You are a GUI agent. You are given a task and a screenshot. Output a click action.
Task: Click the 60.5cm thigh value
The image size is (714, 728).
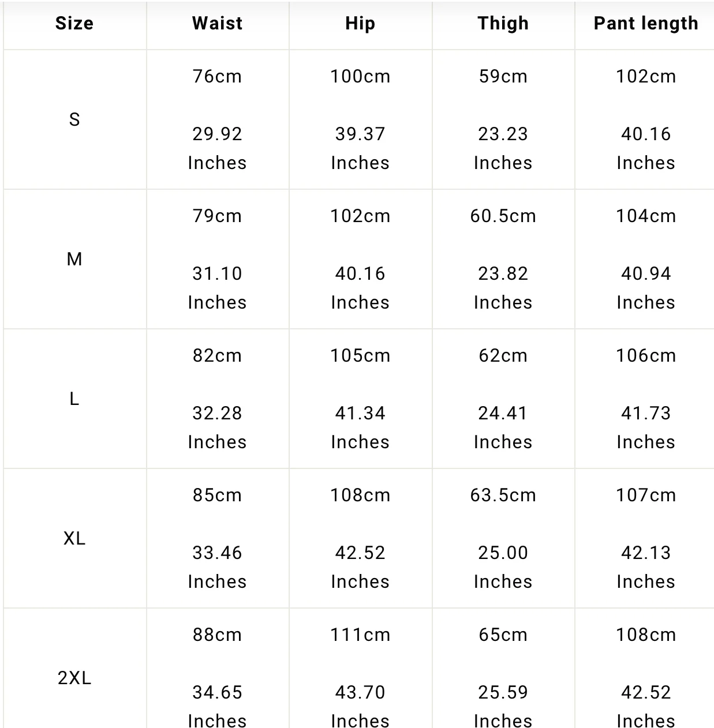click(x=503, y=216)
